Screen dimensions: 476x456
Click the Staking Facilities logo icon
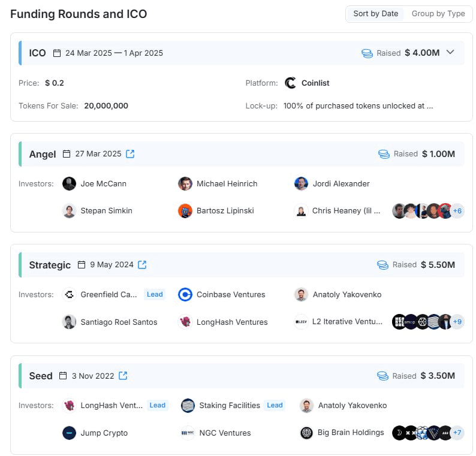click(188, 405)
